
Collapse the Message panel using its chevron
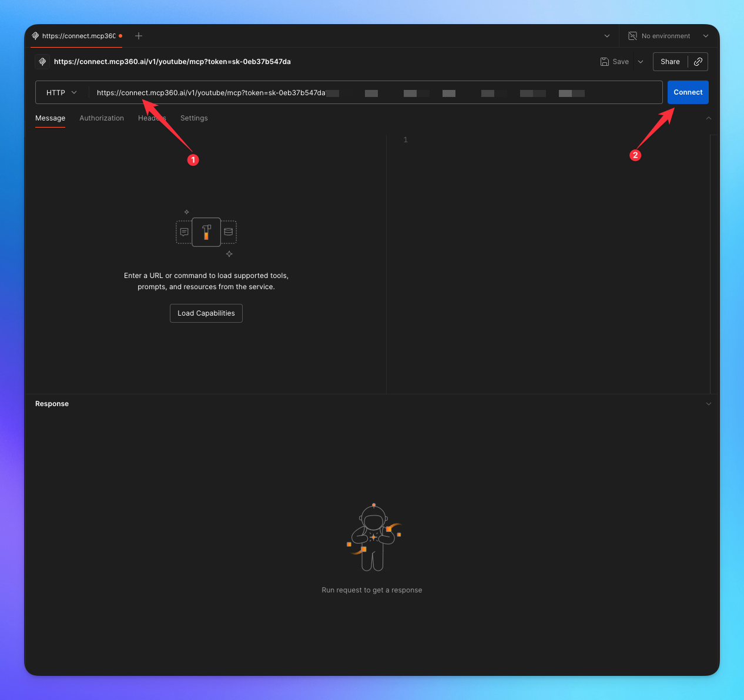709,119
